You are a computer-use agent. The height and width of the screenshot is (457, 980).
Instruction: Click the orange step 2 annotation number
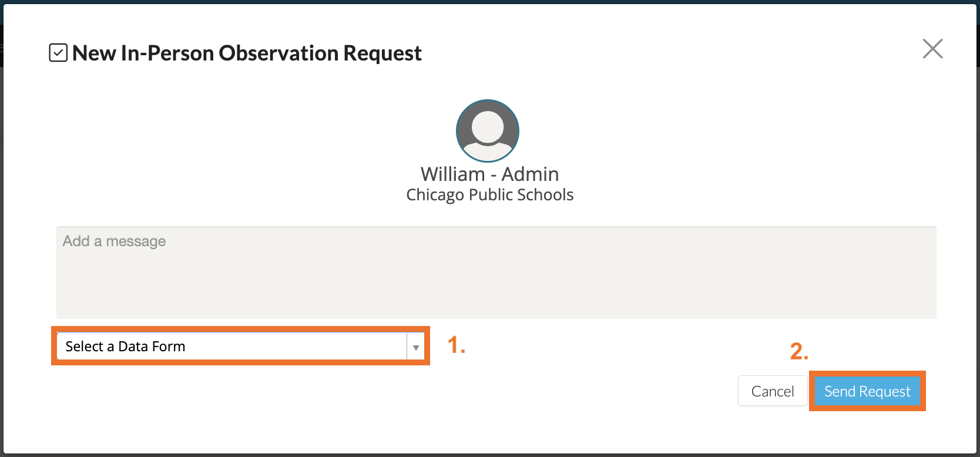pos(798,351)
